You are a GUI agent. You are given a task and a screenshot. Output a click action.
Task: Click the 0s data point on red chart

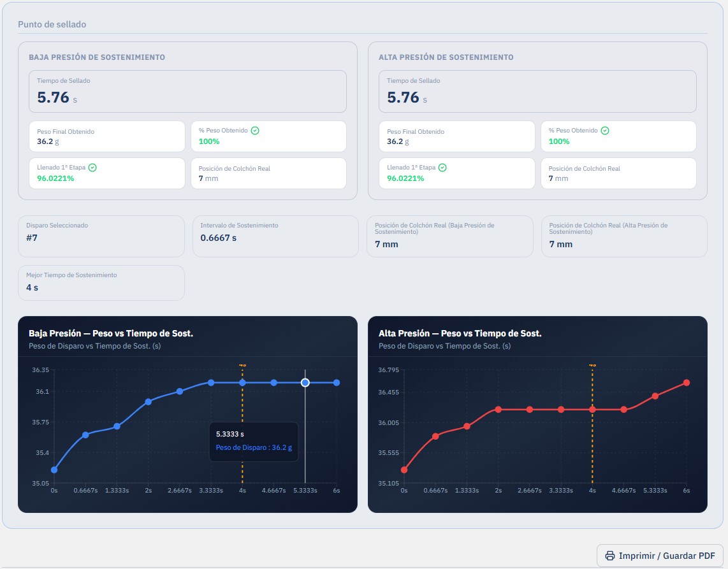[x=404, y=470]
